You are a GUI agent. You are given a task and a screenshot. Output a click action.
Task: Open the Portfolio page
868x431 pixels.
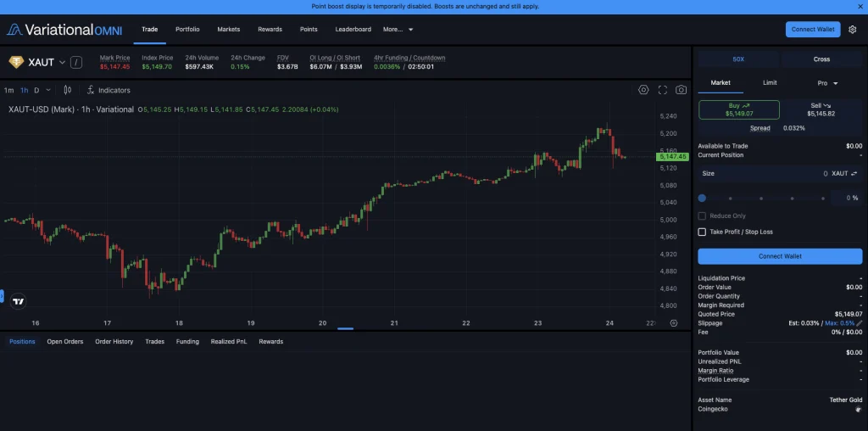click(x=187, y=30)
